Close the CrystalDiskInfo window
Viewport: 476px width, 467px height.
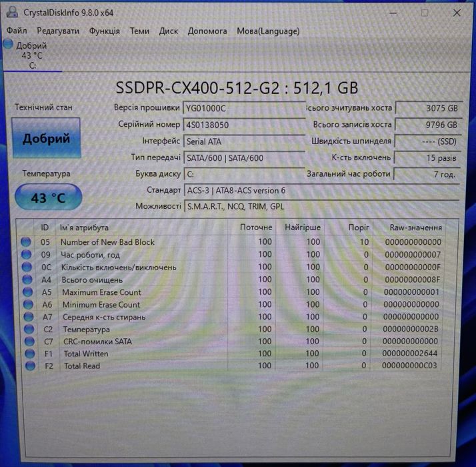coord(457,13)
